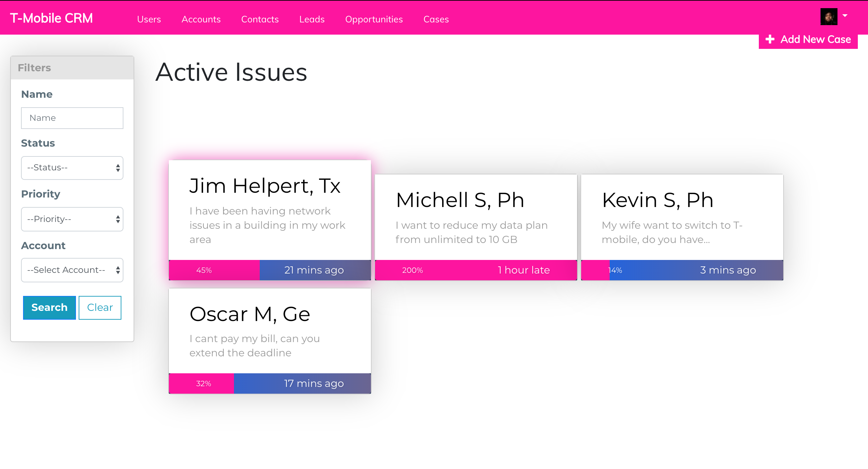Open the profile dropdown caret
This screenshot has height=469, width=868.
pos(845,16)
